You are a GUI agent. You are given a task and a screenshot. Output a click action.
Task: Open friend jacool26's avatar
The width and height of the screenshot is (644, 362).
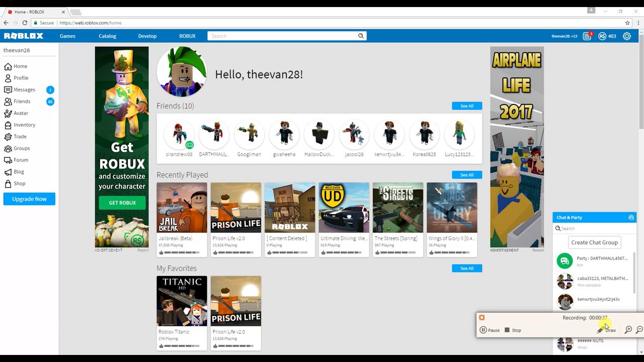tap(354, 134)
